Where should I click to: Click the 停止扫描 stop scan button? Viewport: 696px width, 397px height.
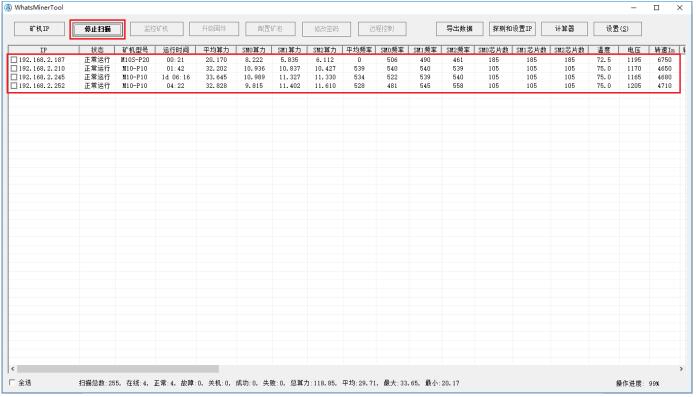pyautogui.click(x=97, y=29)
